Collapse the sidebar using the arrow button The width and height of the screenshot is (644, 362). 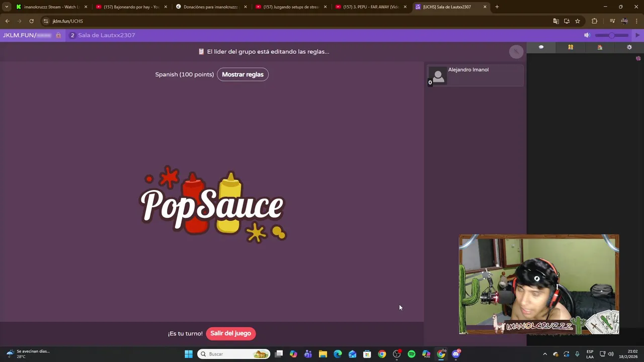tap(637, 35)
